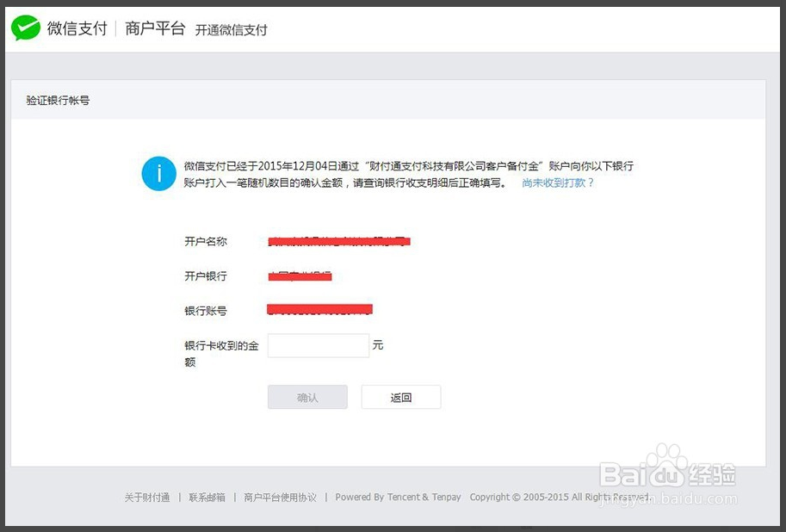This screenshot has height=532, width=786.
Task: Open the 关于财付通 footer link
Action: [x=146, y=498]
